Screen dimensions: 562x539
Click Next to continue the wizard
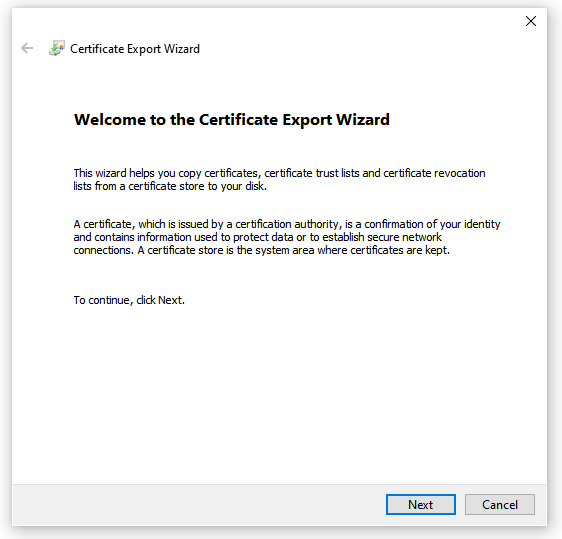coord(421,505)
